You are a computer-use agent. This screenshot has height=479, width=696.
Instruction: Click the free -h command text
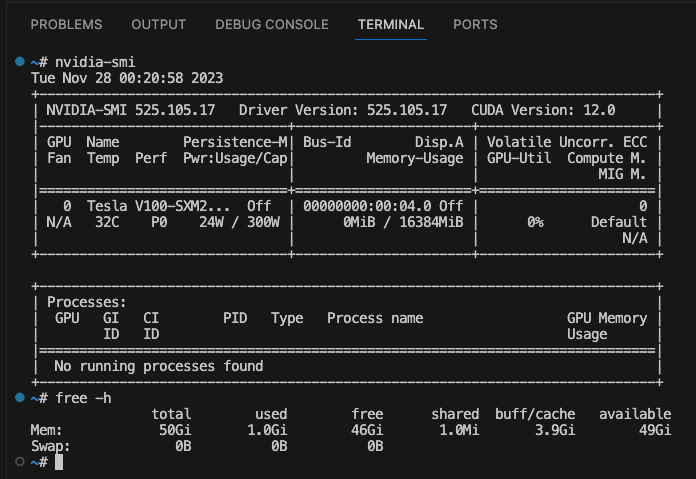point(83,398)
